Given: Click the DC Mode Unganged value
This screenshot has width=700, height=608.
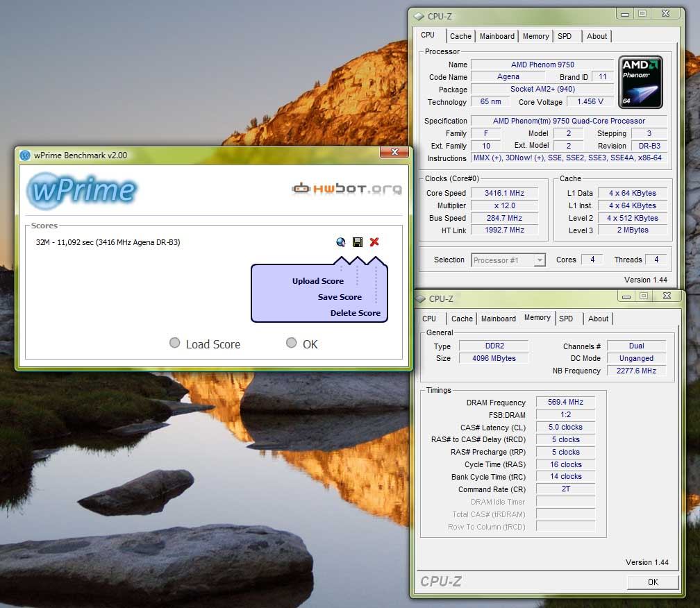Looking at the screenshot, I should click(x=636, y=358).
